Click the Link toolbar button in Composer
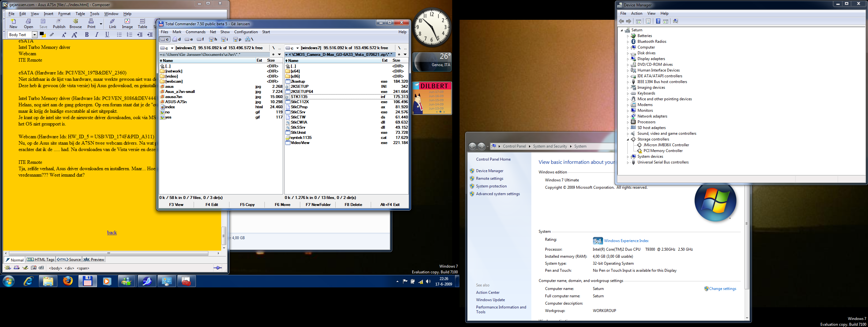The width and height of the screenshot is (868, 327). pyautogui.click(x=113, y=24)
